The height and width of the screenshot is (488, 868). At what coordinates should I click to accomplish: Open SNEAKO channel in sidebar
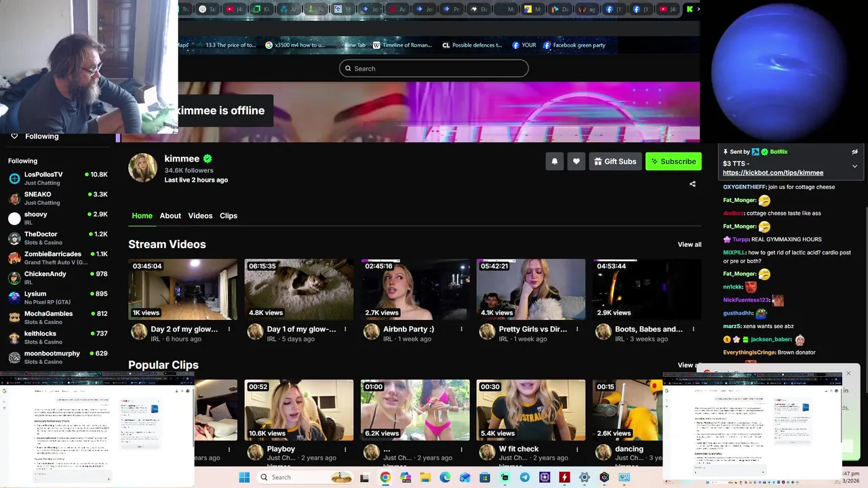coord(58,198)
